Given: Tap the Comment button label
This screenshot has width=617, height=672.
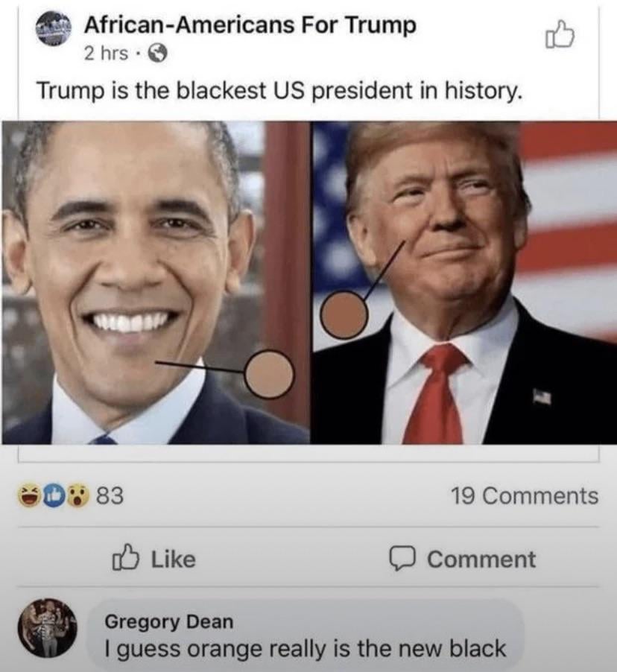Looking at the screenshot, I should (481, 560).
